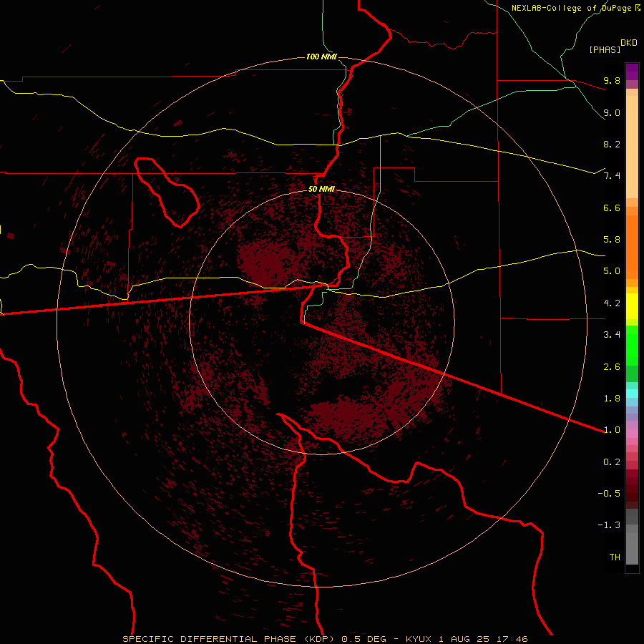Click the -1.3 value on color scale
Image resolution: width=644 pixels, height=644 pixels.
609,525
